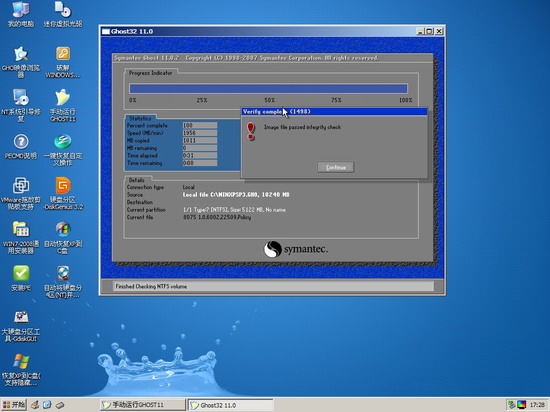The width and height of the screenshot is (550, 412).
Task: Click the 开始 Start button
Action: pyautogui.click(x=13, y=405)
